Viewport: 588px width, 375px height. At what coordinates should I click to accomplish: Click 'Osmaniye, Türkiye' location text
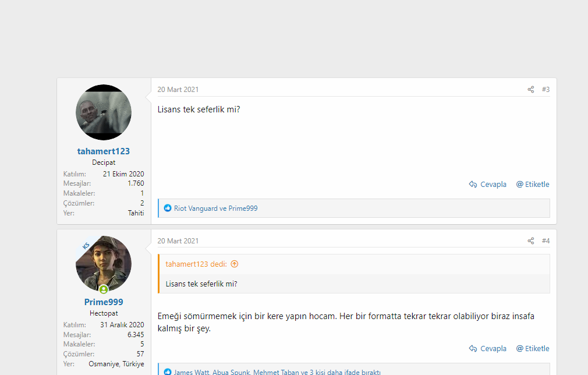click(116, 364)
